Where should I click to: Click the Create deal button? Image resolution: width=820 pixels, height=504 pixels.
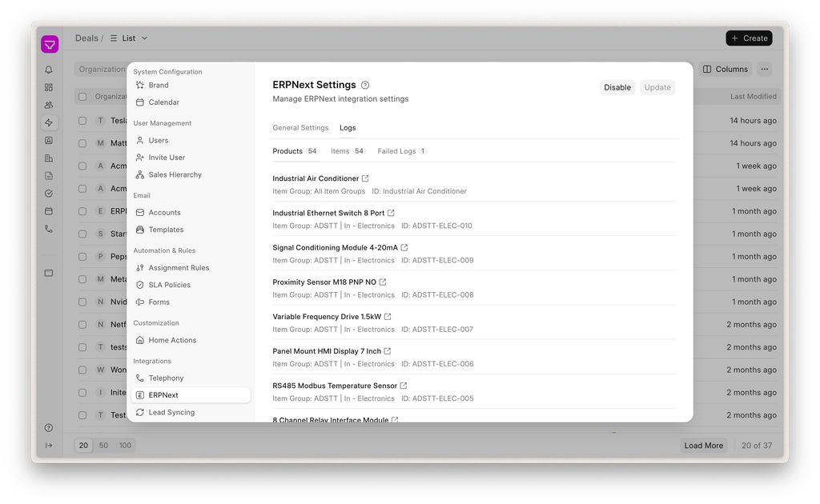(x=749, y=38)
